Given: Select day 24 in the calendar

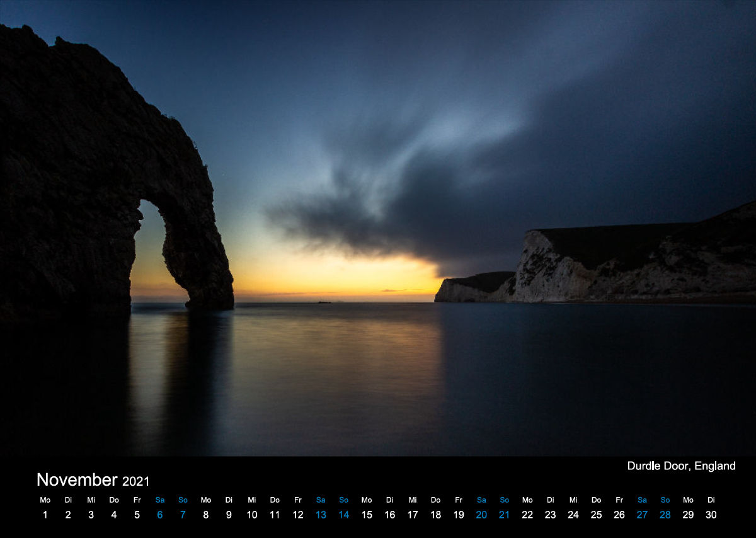Looking at the screenshot, I should [x=573, y=515].
